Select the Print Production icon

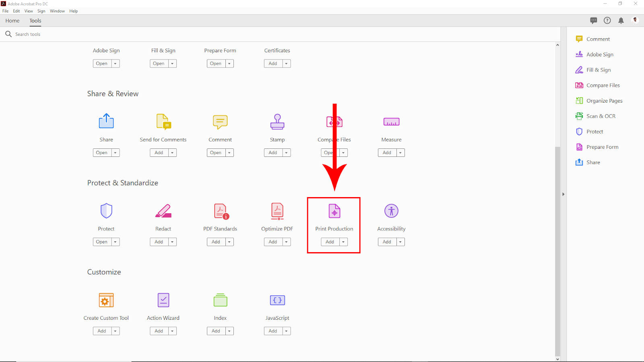pyautogui.click(x=334, y=211)
